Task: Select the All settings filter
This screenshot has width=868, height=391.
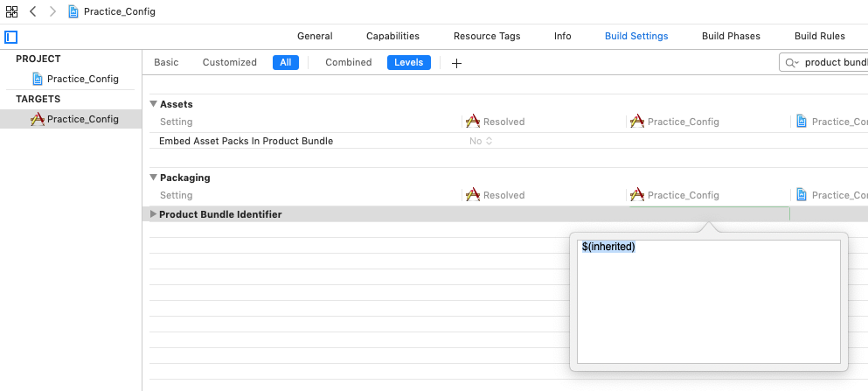Action: click(286, 63)
